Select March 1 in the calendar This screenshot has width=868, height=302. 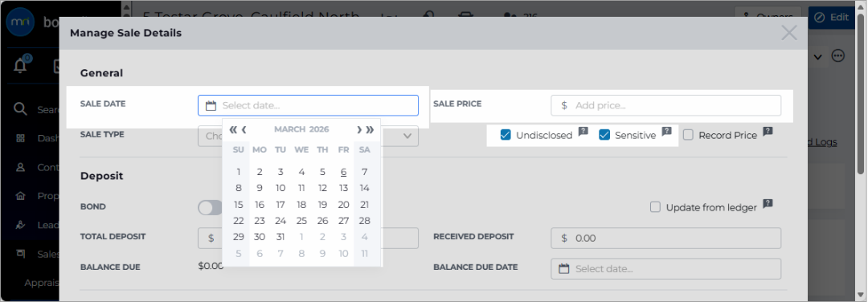[x=239, y=172]
